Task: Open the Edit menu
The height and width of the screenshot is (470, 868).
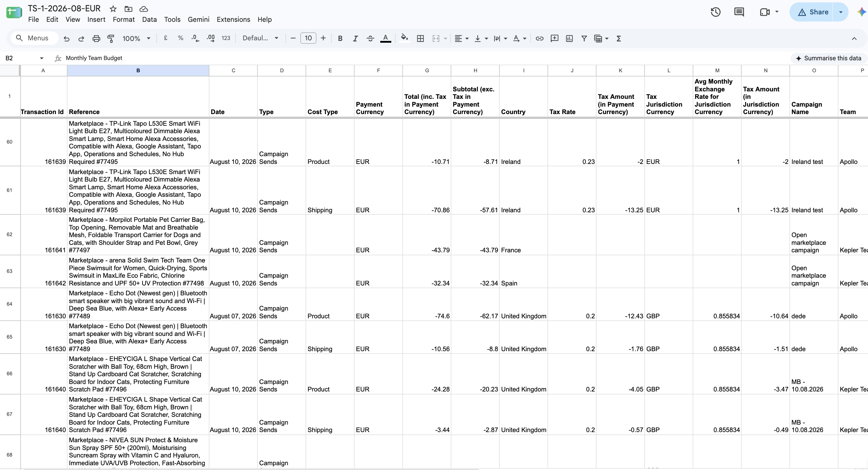Action: point(52,19)
